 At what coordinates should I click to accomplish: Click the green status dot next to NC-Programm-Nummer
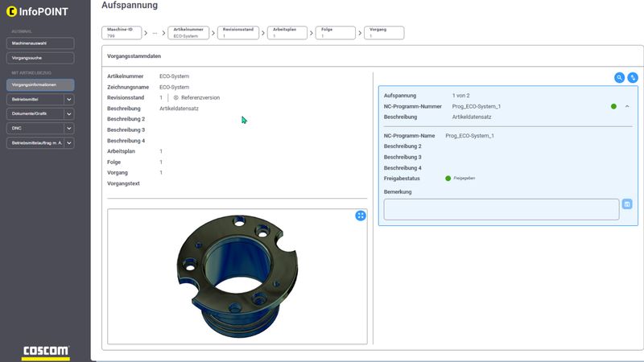click(x=613, y=106)
